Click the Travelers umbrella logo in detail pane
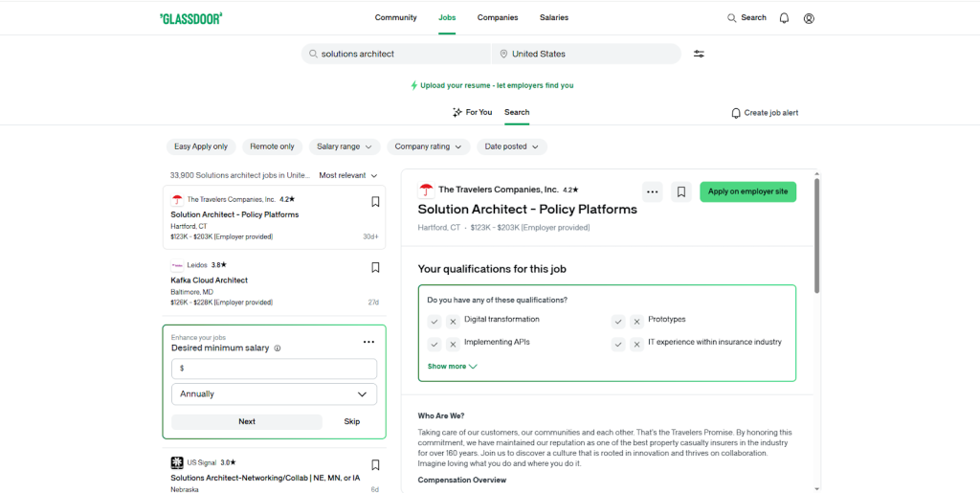Screen dimensions: 980x493 tap(426, 190)
